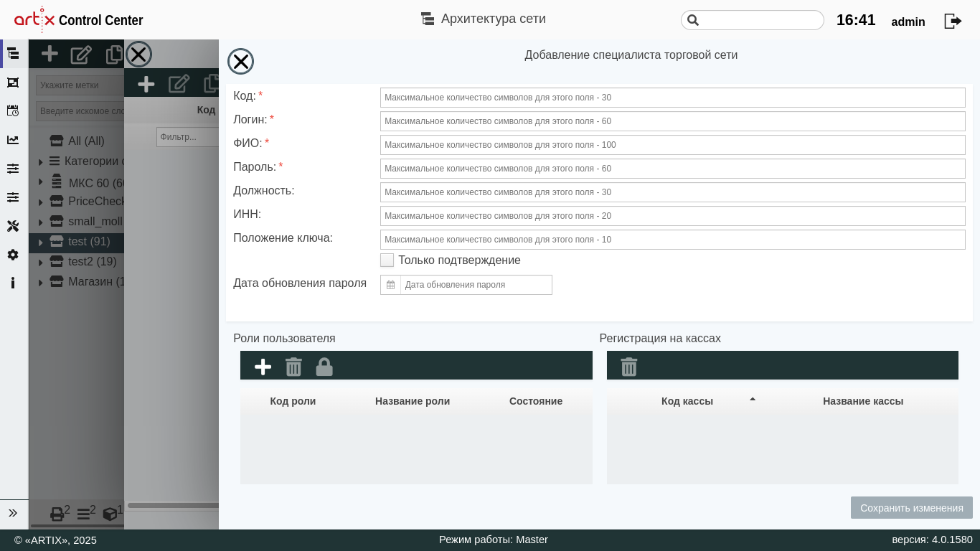980x551 pixels.
Task: Expand the left sidebar with double chevron
Action: (x=13, y=513)
